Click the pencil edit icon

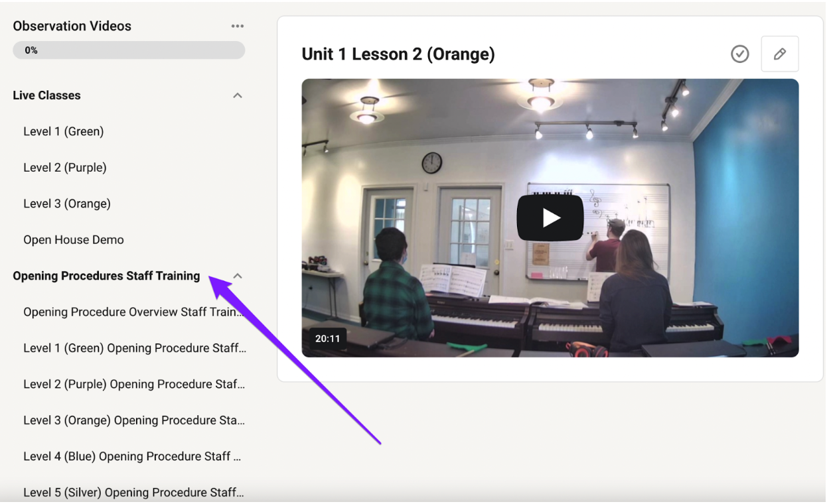(779, 54)
